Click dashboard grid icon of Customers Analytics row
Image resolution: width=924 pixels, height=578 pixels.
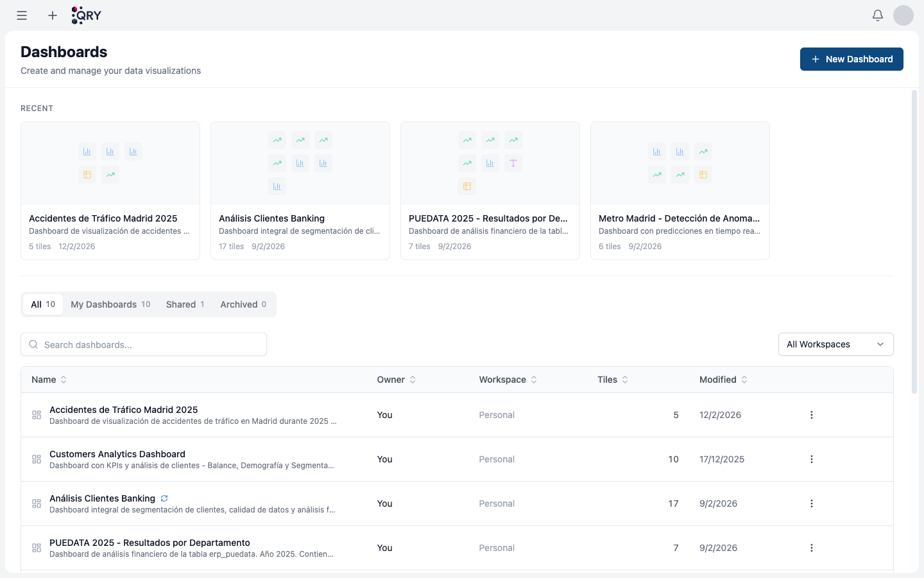coord(37,459)
